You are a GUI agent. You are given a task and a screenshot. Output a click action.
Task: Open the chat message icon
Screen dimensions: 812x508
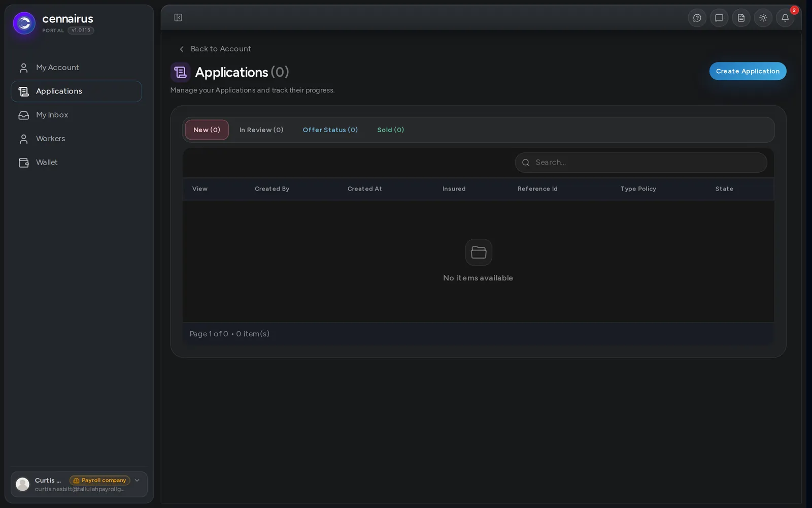[719, 18]
